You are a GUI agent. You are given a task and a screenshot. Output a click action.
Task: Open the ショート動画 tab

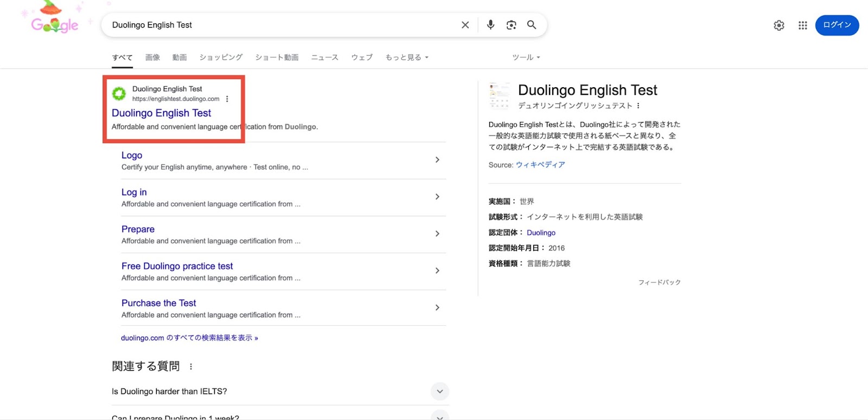277,57
